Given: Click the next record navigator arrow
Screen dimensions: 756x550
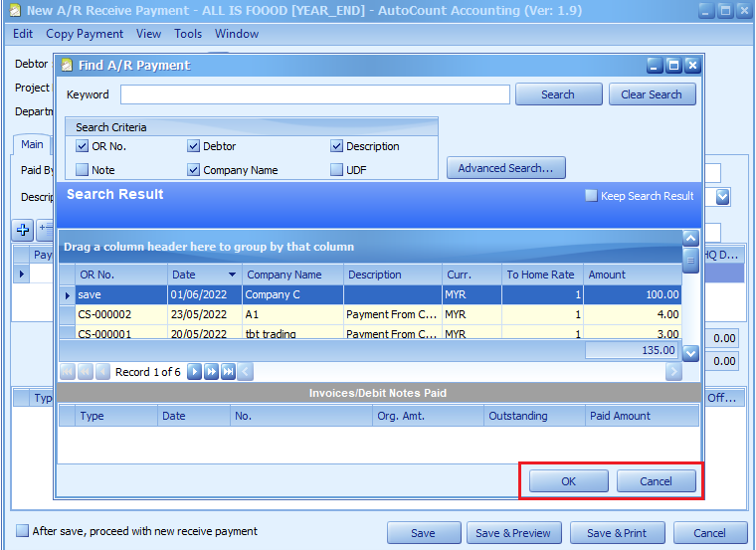Looking at the screenshot, I should coord(195,372).
